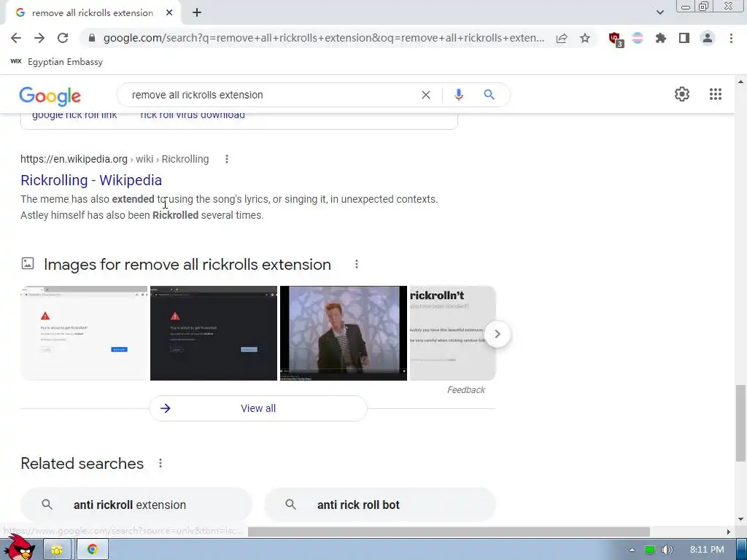
Task: Click the scroll-right arrow of horizontal scrollbar
Action: (728, 532)
